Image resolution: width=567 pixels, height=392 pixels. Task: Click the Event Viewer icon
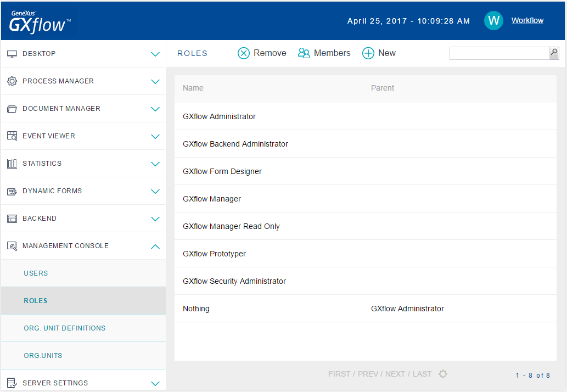(x=12, y=136)
